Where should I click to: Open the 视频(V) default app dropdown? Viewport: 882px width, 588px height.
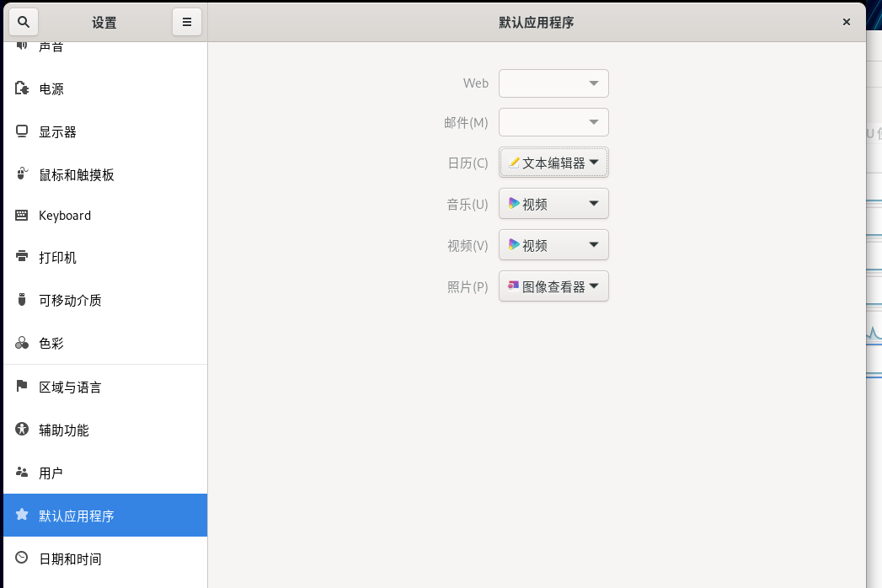click(553, 245)
